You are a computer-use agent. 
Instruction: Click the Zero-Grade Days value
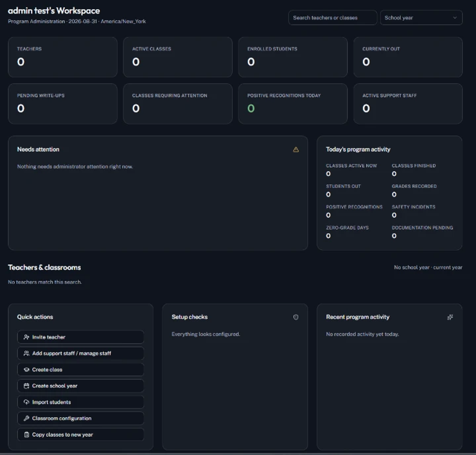pyautogui.click(x=328, y=236)
